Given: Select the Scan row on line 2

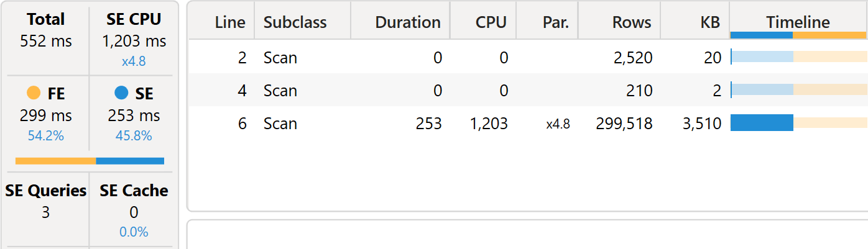Looking at the screenshot, I should pyautogui.click(x=528, y=58).
